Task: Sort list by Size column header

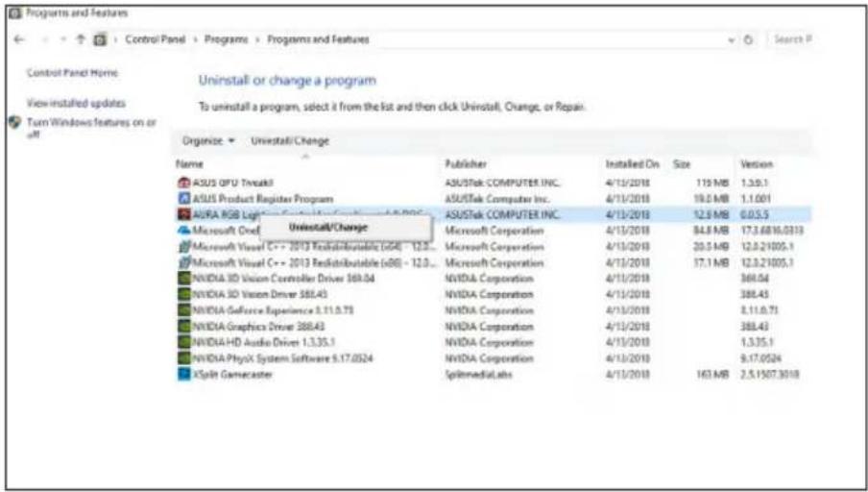Action: click(x=682, y=164)
